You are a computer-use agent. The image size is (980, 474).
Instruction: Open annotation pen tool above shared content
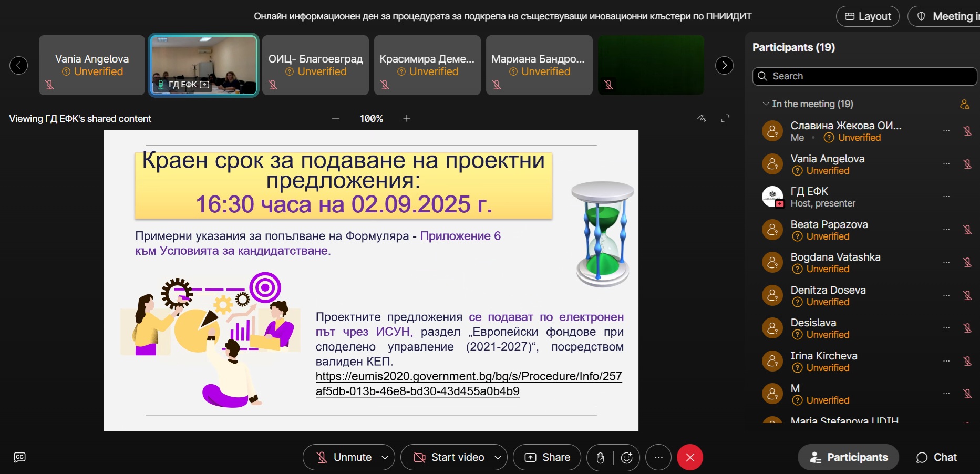coord(702,118)
